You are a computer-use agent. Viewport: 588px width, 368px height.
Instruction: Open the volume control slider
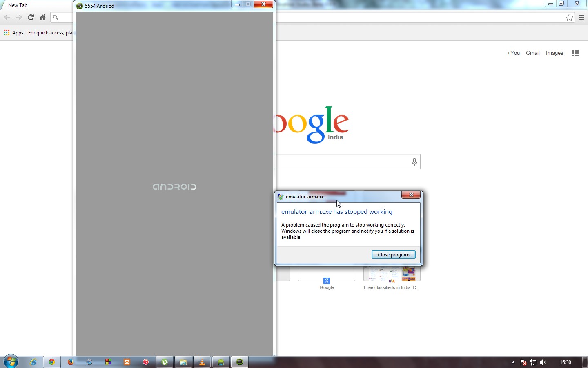pyautogui.click(x=543, y=362)
